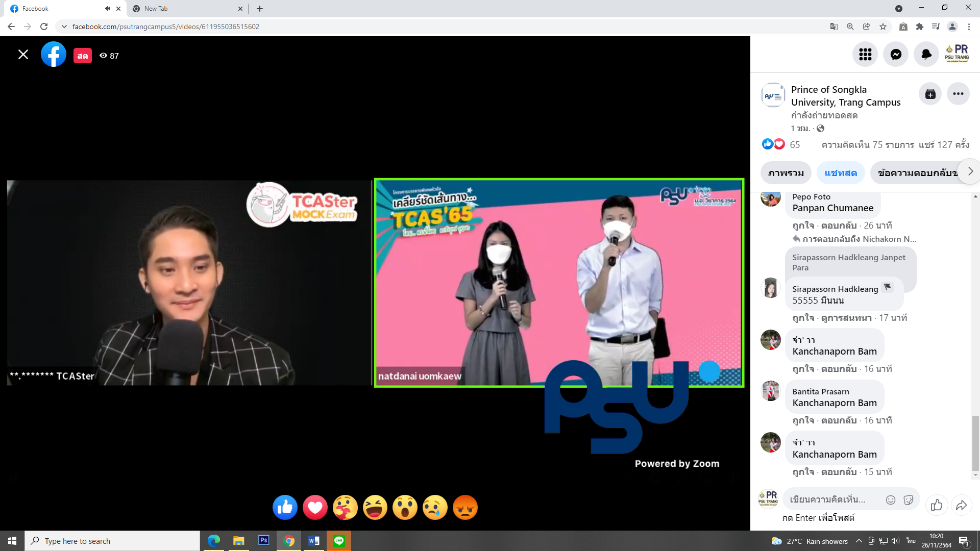Send the Angry reaction emoji
The height and width of the screenshot is (551, 980).
point(465,508)
